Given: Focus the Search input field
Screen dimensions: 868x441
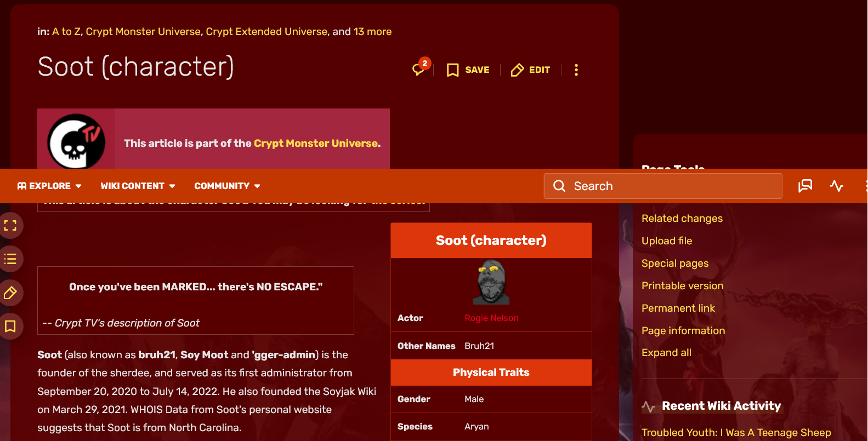Looking at the screenshot, I should 663,186.
